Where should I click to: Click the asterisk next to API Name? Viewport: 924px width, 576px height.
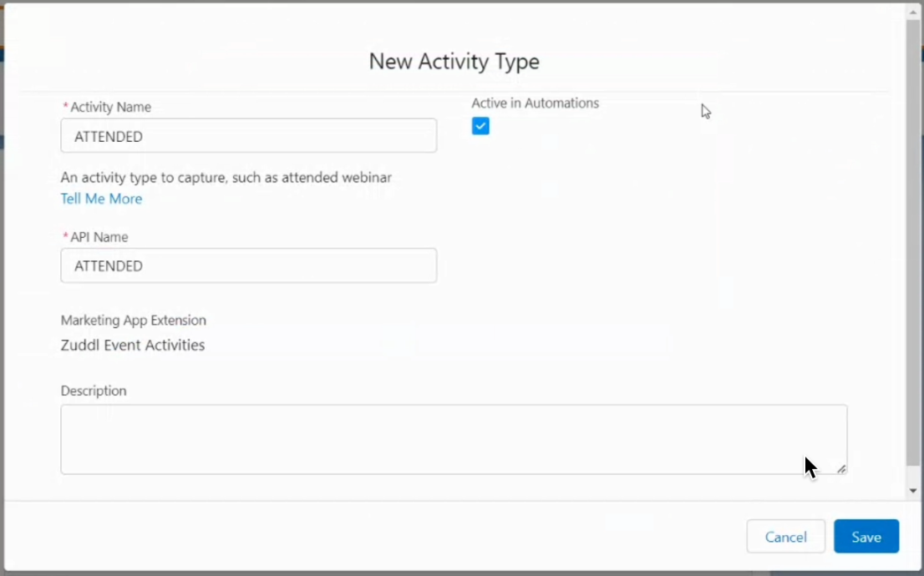65,237
